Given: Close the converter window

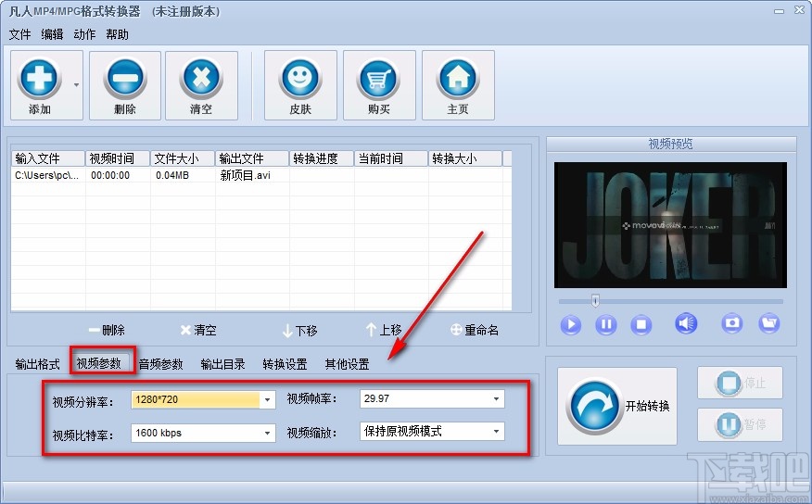Looking at the screenshot, I should coord(799,10).
